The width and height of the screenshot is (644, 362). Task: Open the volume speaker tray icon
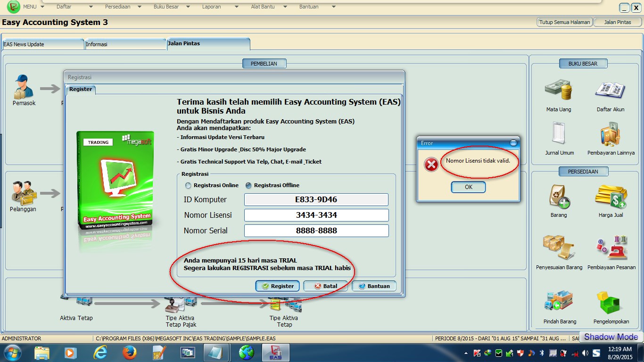point(585,353)
